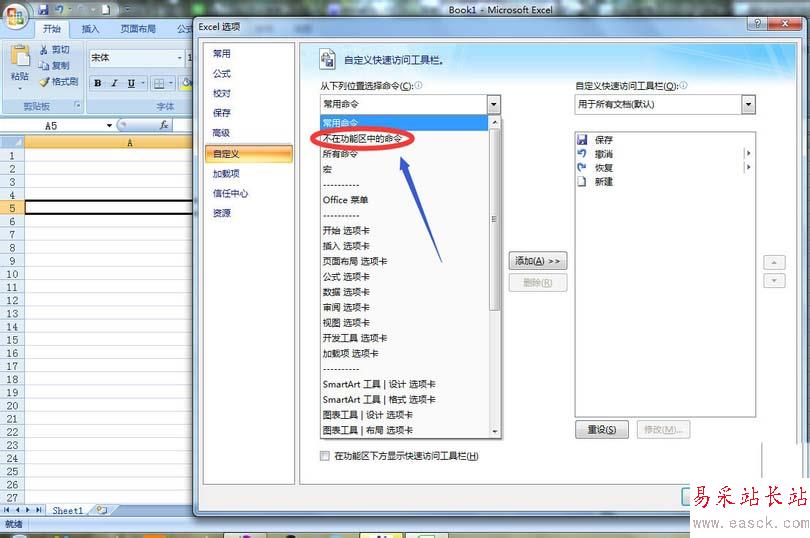
Task: Click the Copy (复制) icon
Action: (x=44, y=66)
